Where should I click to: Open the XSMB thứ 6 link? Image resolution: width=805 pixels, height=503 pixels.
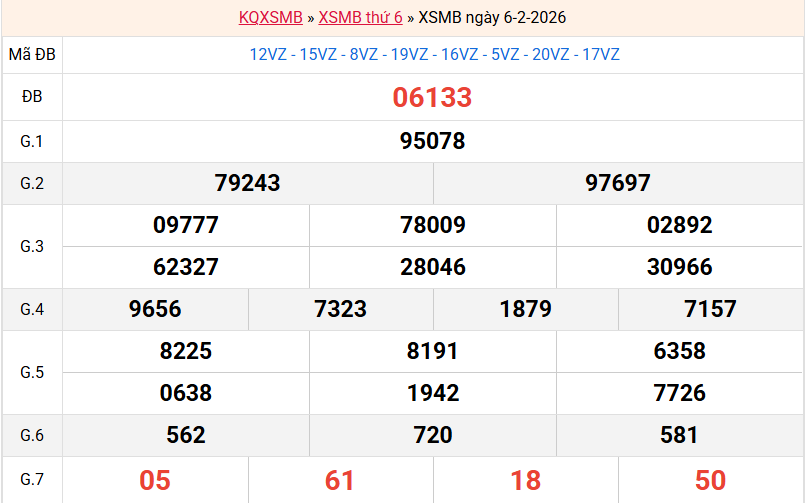[360, 18]
